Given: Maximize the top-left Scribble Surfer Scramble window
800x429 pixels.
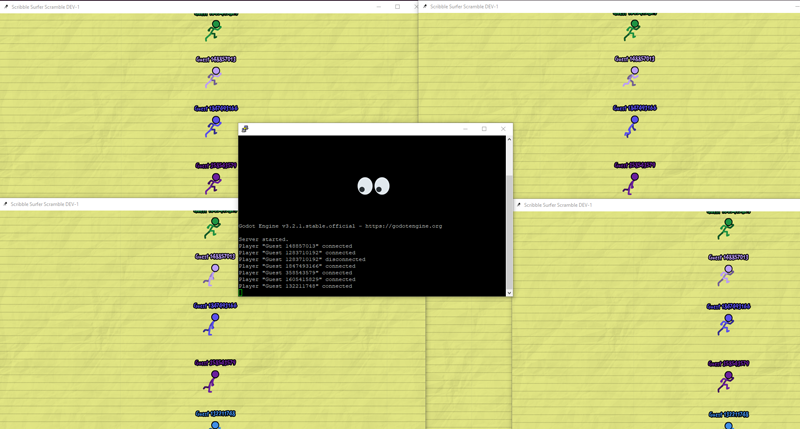Looking at the screenshot, I should 397,7.
